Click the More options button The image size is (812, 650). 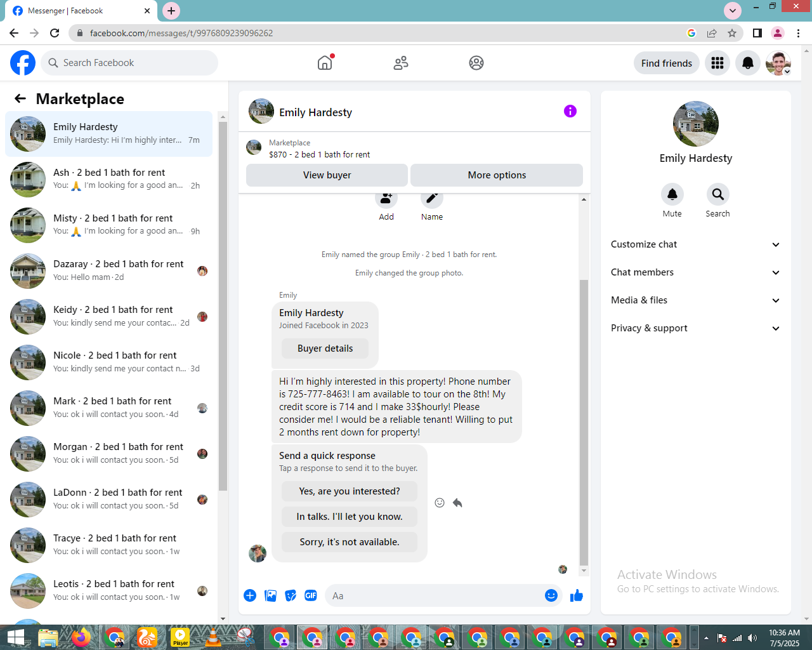(497, 175)
